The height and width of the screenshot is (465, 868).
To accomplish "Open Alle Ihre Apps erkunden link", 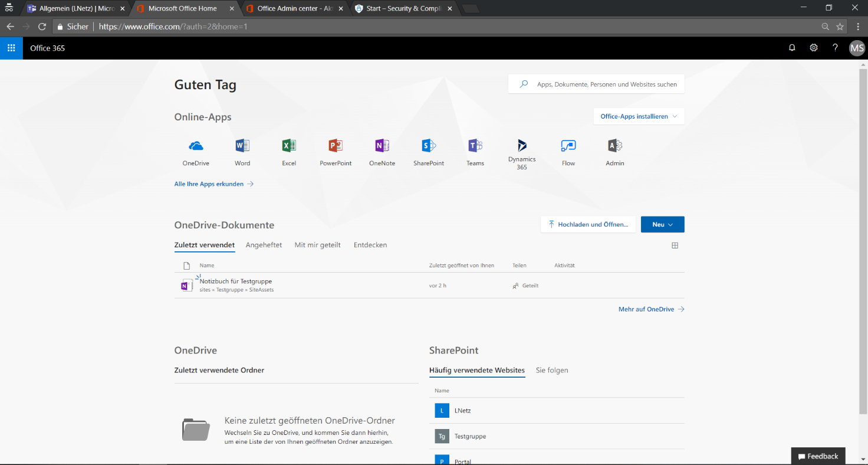I will tap(214, 184).
